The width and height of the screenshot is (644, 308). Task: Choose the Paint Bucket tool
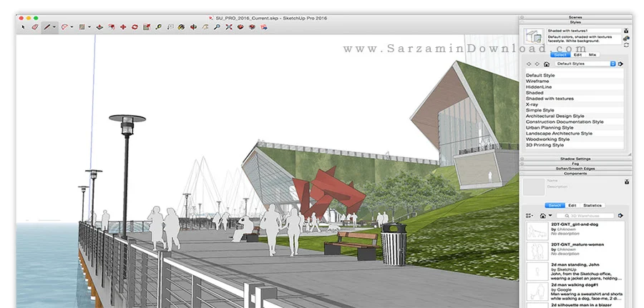(x=181, y=27)
